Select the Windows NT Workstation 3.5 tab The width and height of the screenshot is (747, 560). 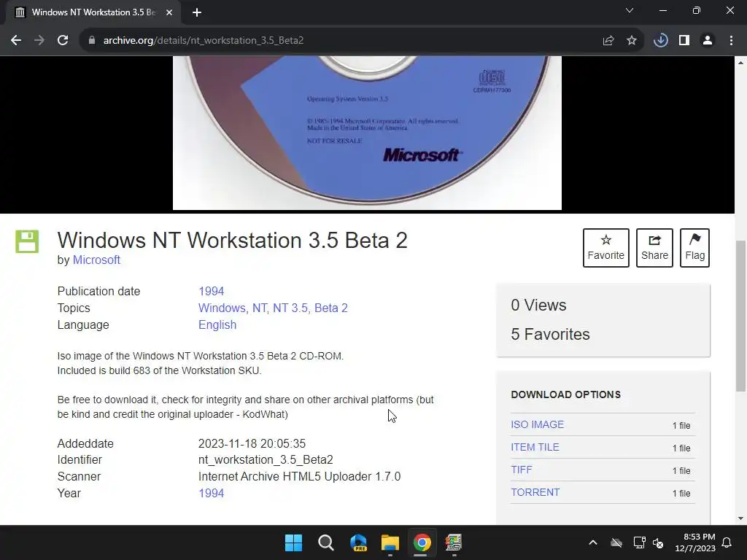point(93,13)
